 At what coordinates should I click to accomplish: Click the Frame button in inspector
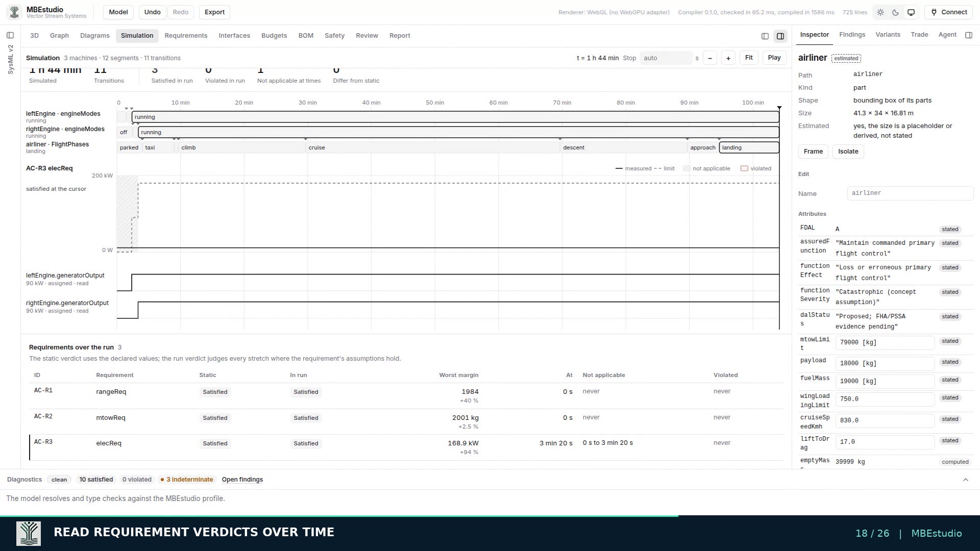coord(813,152)
